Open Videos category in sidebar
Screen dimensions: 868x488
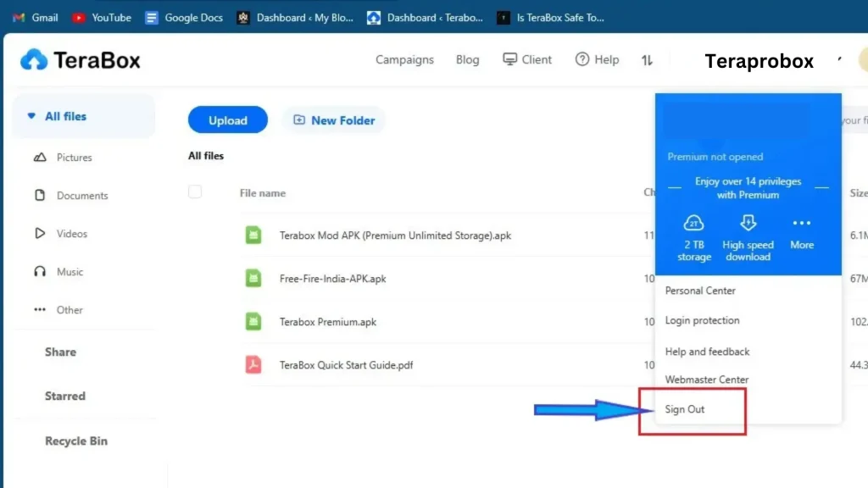(x=71, y=234)
